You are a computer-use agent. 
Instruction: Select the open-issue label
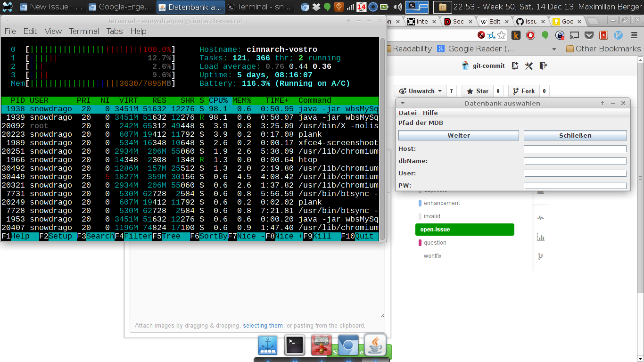click(x=464, y=230)
